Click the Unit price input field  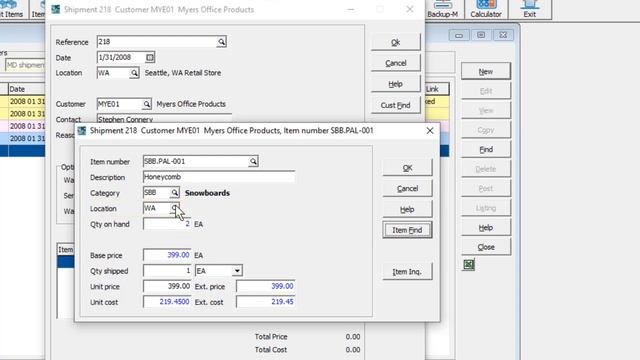pyautogui.click(x=167, y=286)
